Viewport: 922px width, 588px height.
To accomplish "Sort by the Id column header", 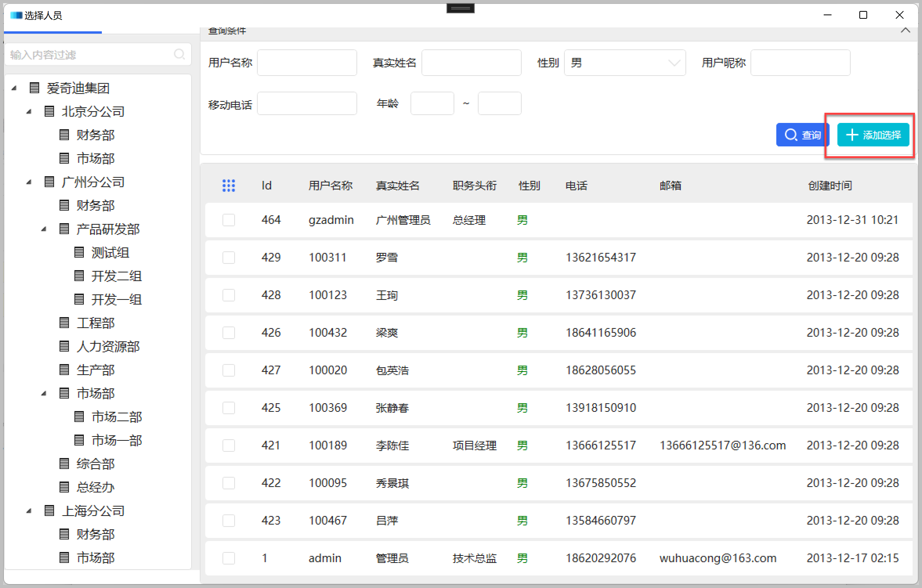I will (x=267, y=186).
